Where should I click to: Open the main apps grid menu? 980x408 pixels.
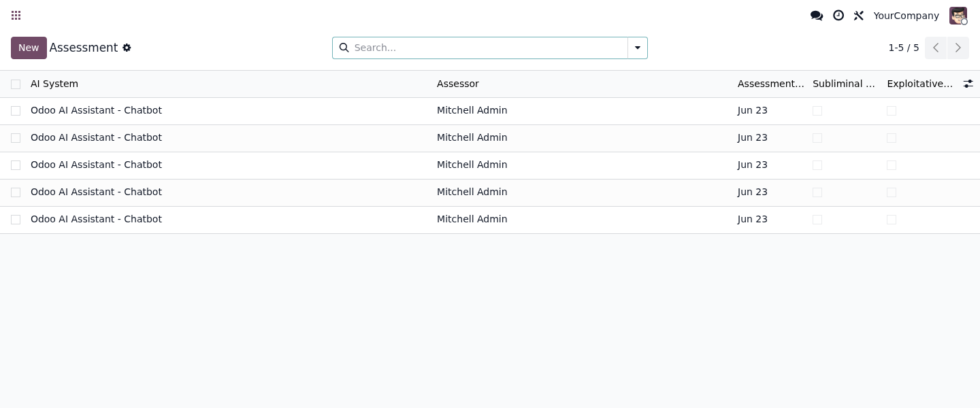[16, 16]
